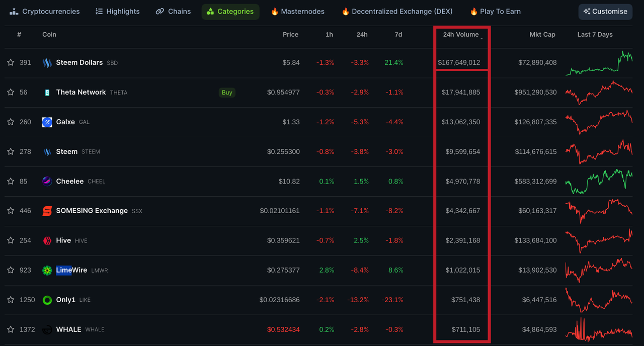This screenshot has height=346, width=644.
Task: Sort by rank number column header
Action: (x=19, y=35)
